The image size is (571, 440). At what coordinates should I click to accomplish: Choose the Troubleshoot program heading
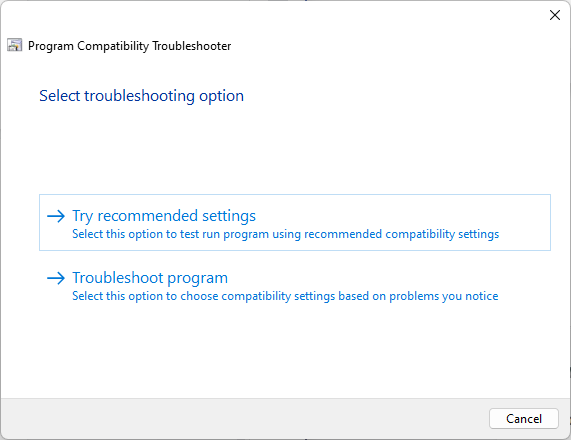click(x=150, y=278)
